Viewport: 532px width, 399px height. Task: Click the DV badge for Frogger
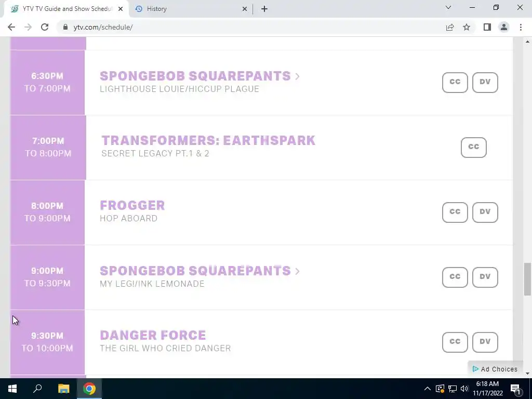pos(485,212)
